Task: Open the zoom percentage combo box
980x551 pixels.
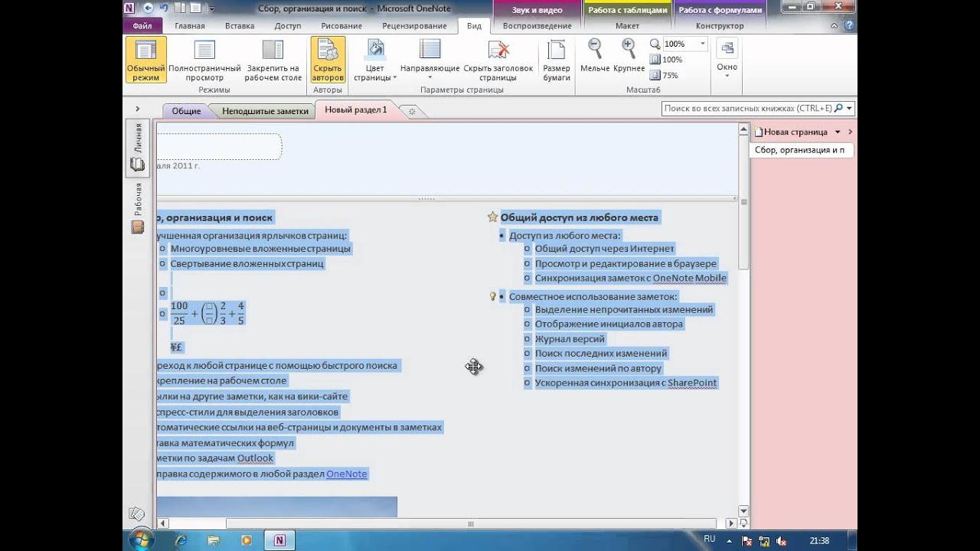Action: coord(685,44)
